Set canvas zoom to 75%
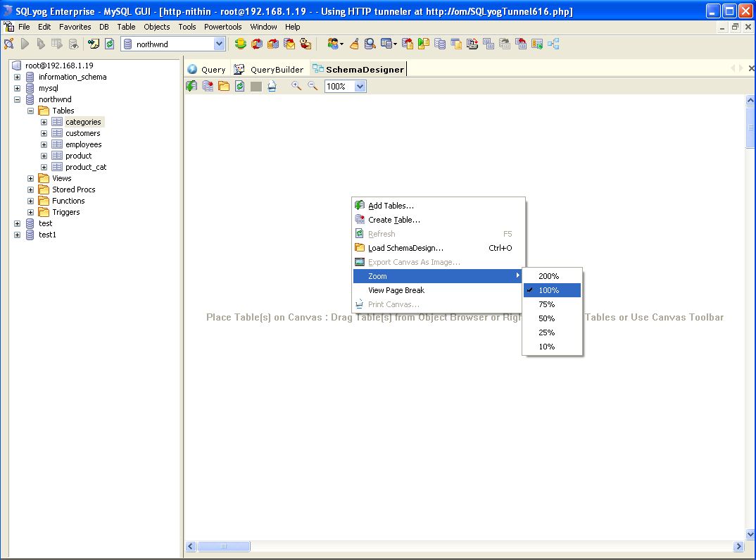This screenshot has height=560, width=756. click(552, 304)
